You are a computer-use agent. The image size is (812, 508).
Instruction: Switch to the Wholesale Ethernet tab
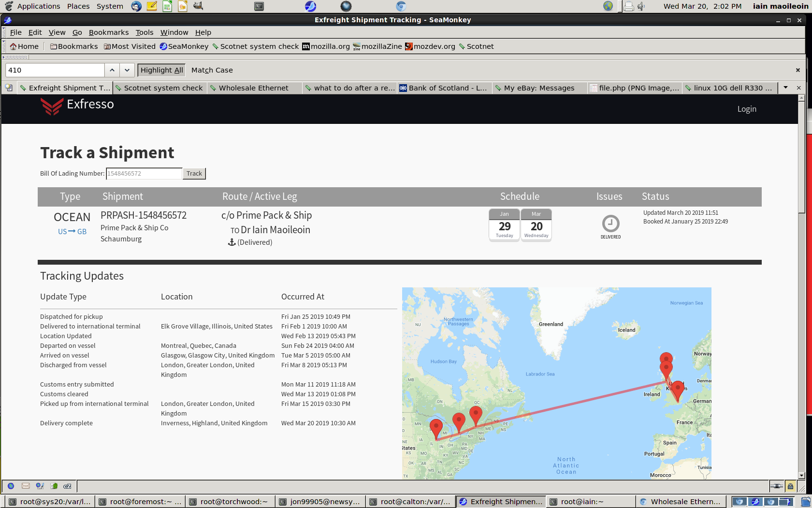tap(254, 88)
